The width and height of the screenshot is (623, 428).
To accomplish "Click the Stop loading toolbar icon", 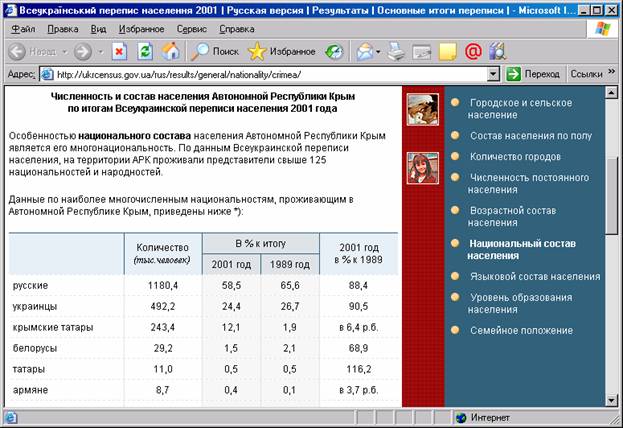I will click(119, 51).
